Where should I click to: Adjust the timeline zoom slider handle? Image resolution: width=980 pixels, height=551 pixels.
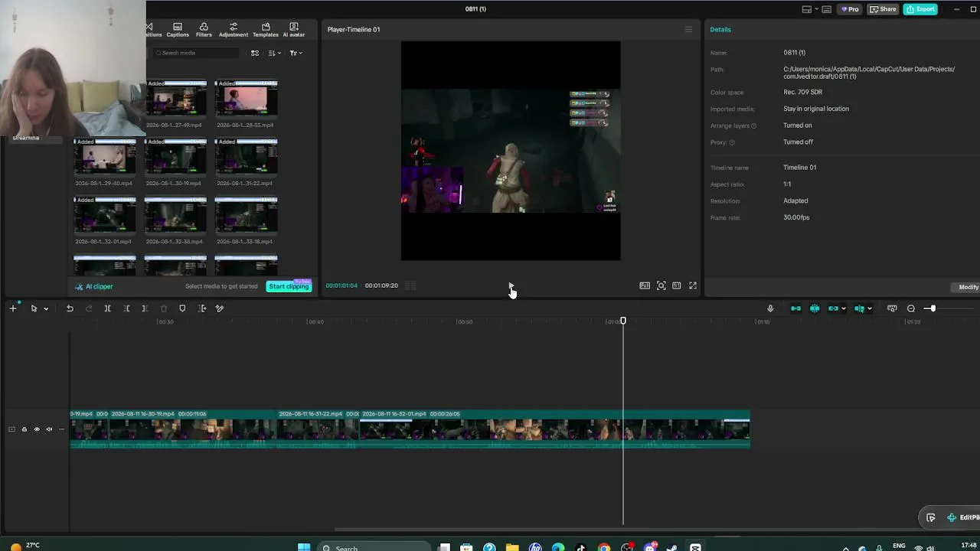click(932, 308)
